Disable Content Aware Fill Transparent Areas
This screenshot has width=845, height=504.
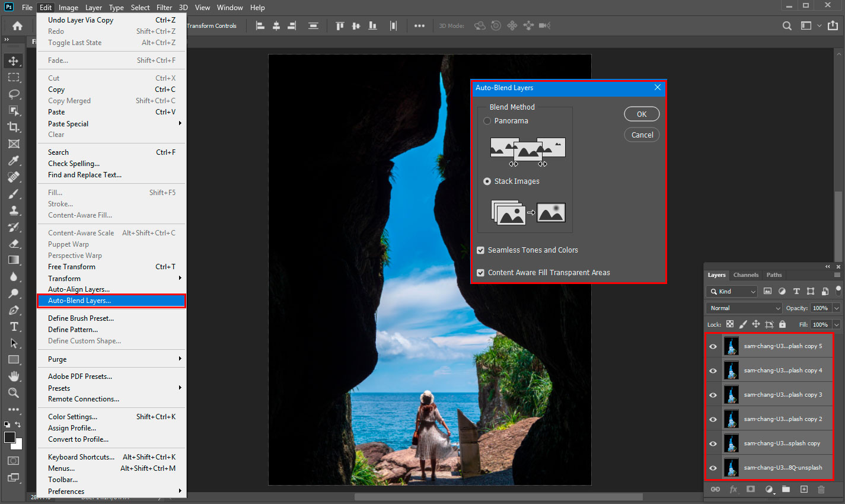(481, 273)
